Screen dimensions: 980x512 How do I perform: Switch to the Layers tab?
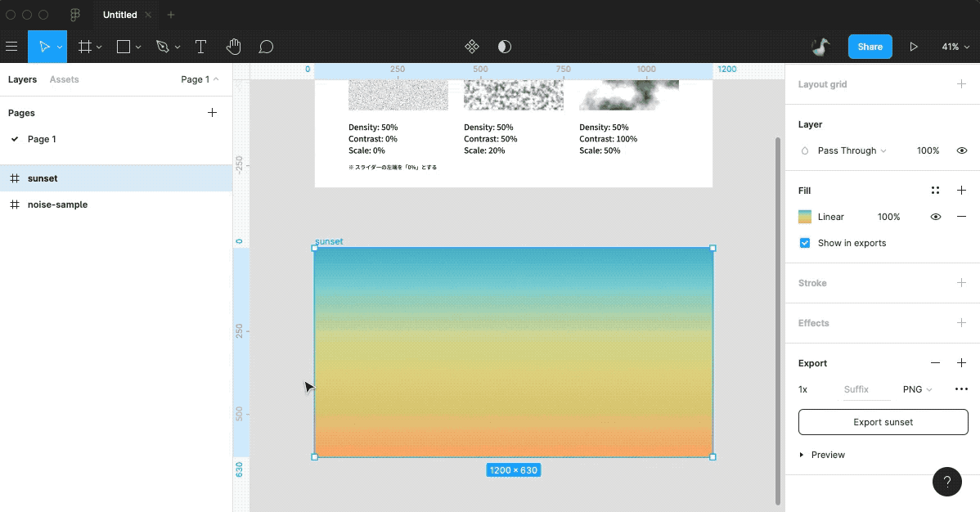pyautogui.click(x=23, y=79)
